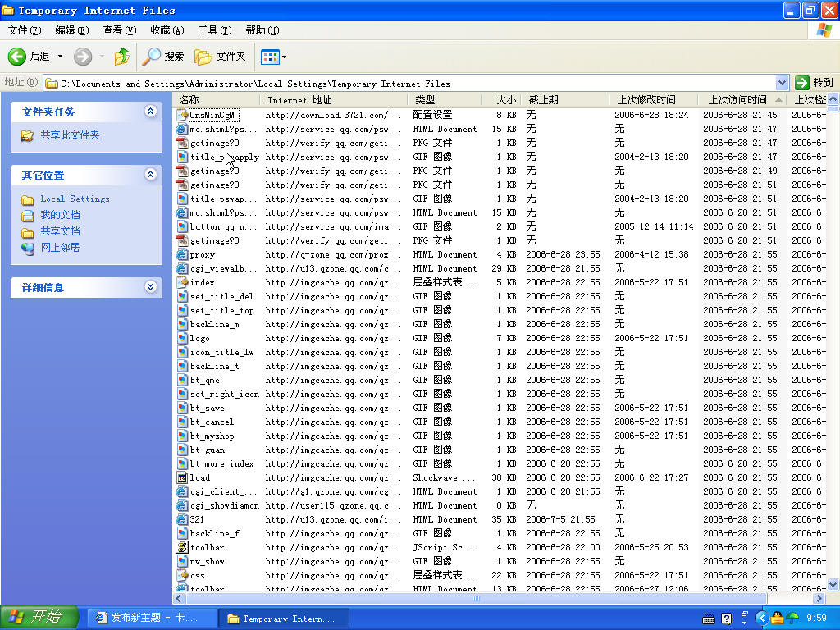This screenshot has width=840, height=630.
Task: Select the nv_show file name
Action: point(208,561)
